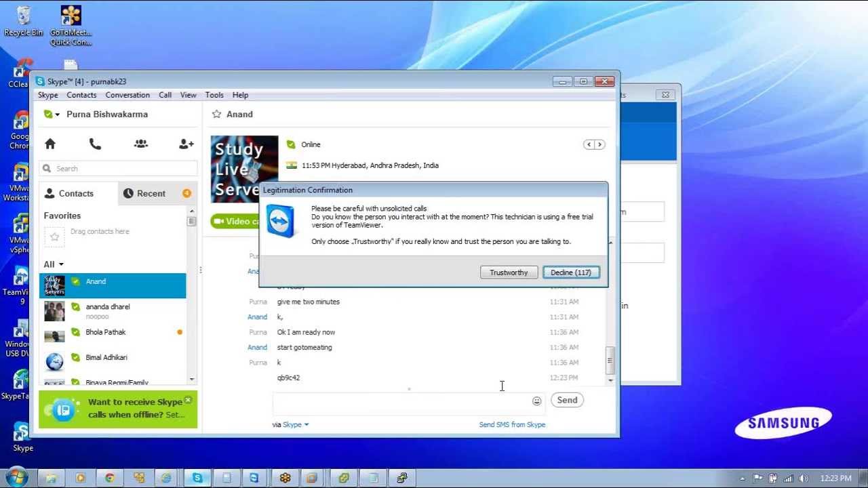Screen dimensions: 868x488
Task: Select Anand in contact list
Action: pos(113,286)
